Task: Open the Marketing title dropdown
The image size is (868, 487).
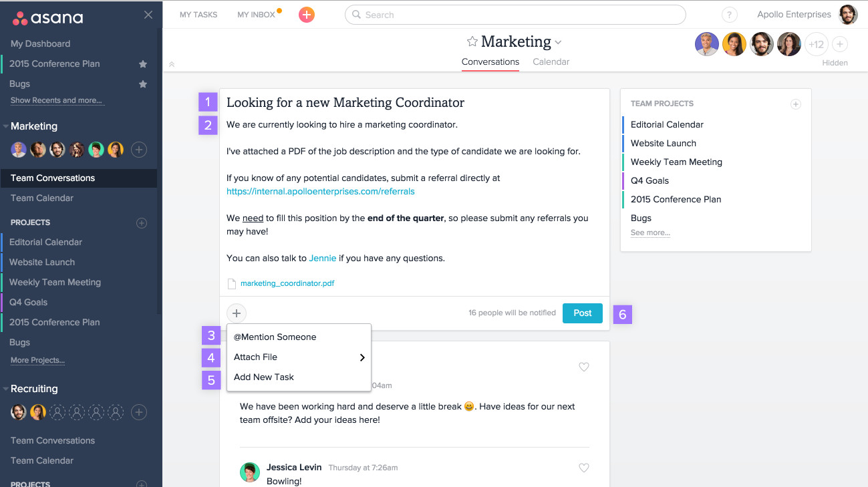Action: tap(557, 41)
